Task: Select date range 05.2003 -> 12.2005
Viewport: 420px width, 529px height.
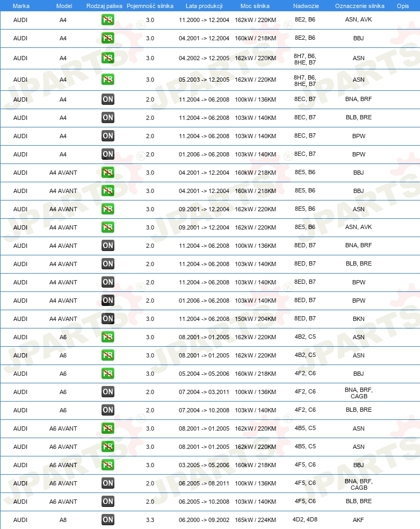Action: click(x=204, y=80)
